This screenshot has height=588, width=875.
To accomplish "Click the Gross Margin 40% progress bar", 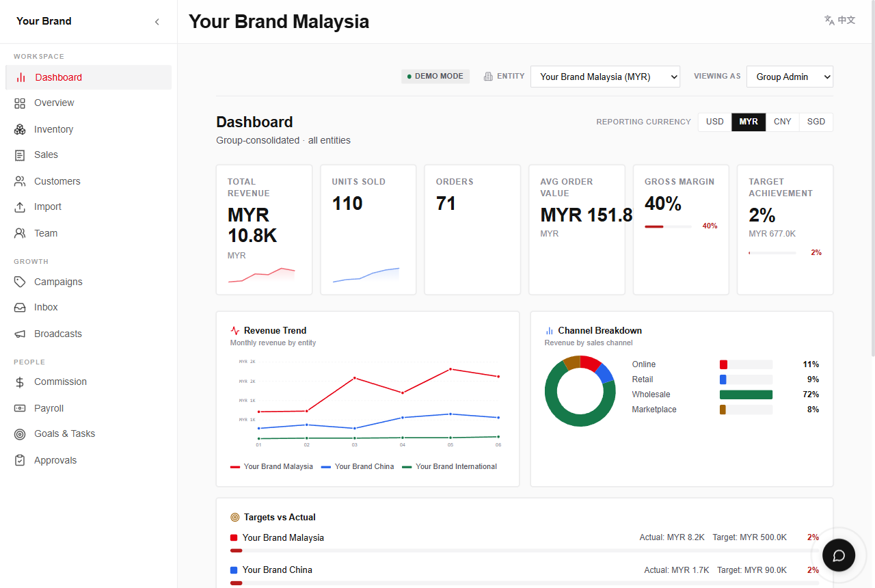I will pyautogui.click(x=668, y=226).
